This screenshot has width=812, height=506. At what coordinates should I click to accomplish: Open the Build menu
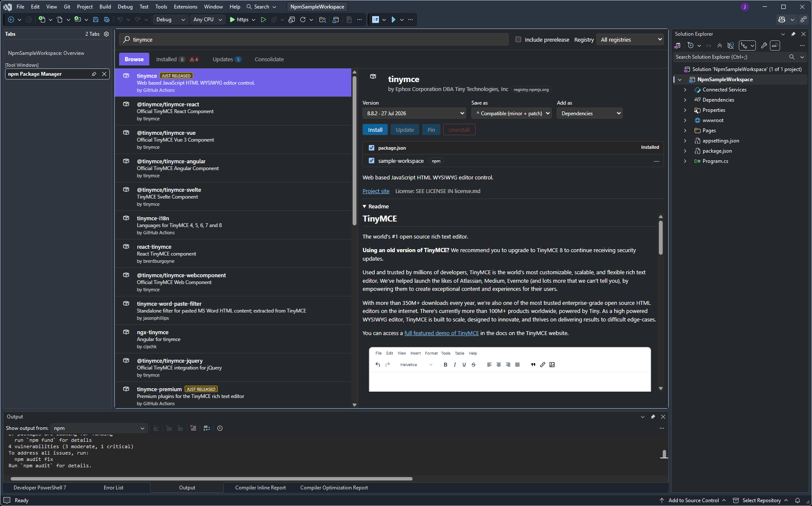(105, 7)
